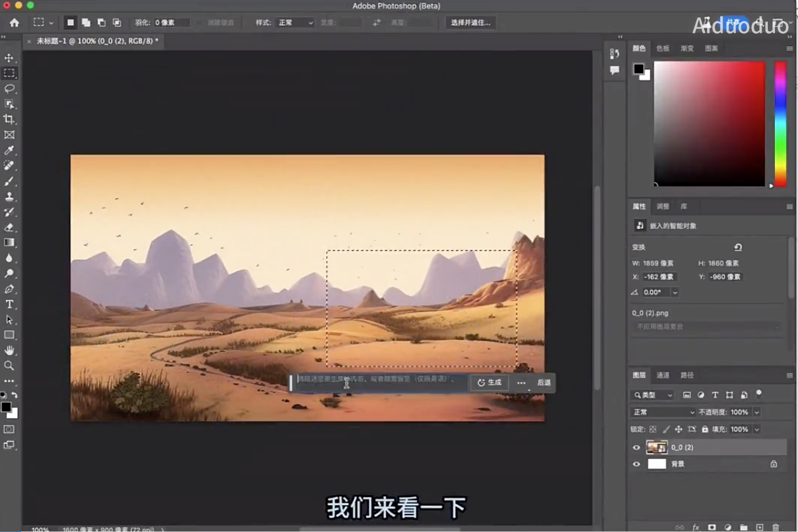The image size is (798, 532).
Task: Select the Zoom tool in toolbar
Action: [9, 365]
